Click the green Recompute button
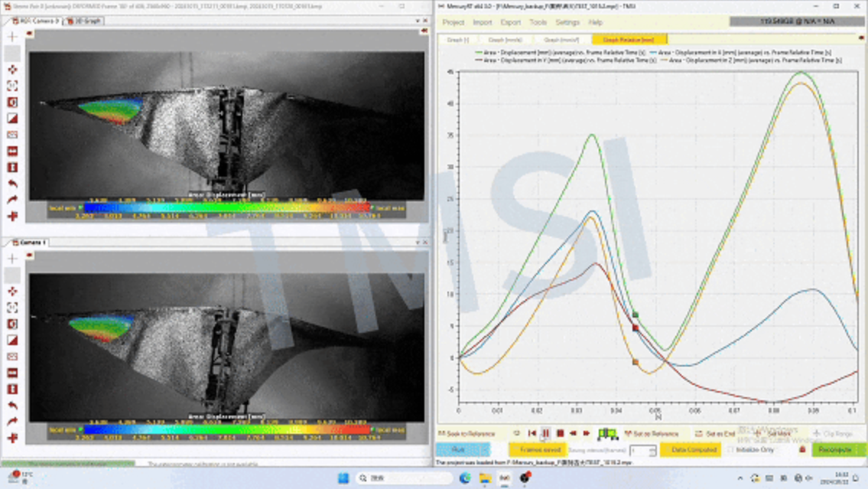This screenshot has width=868, height=489. (x=834, y=450)
